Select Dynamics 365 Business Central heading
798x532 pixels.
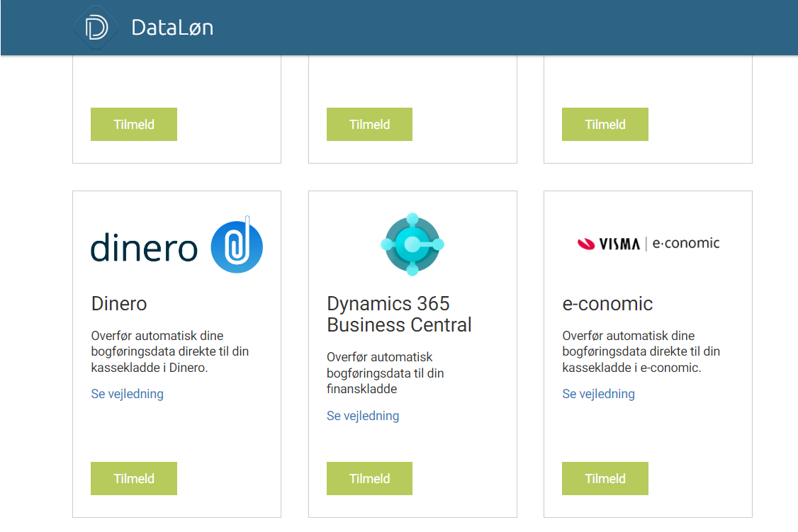pyautogui.click(x=400, y=315)
